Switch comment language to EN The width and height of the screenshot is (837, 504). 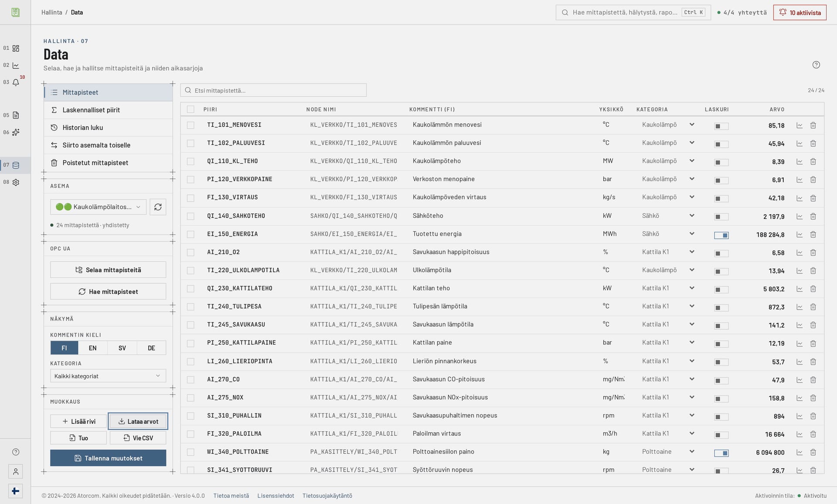tap(93, 348)
